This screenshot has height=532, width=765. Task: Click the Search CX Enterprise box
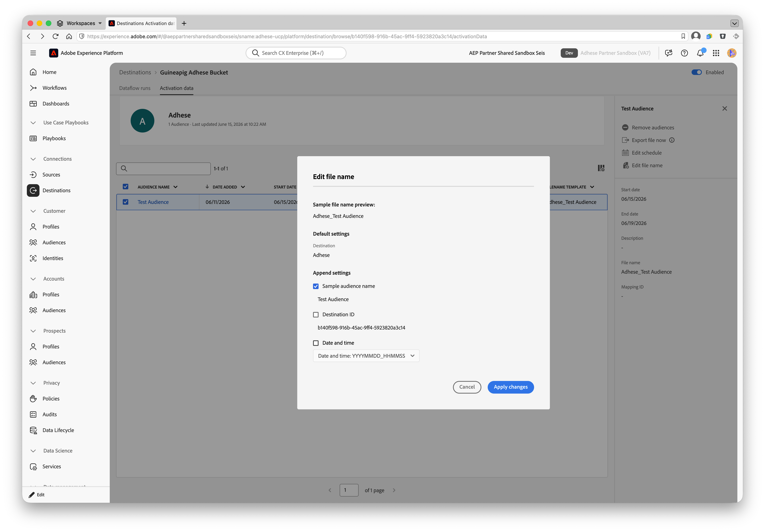point(296,53)
